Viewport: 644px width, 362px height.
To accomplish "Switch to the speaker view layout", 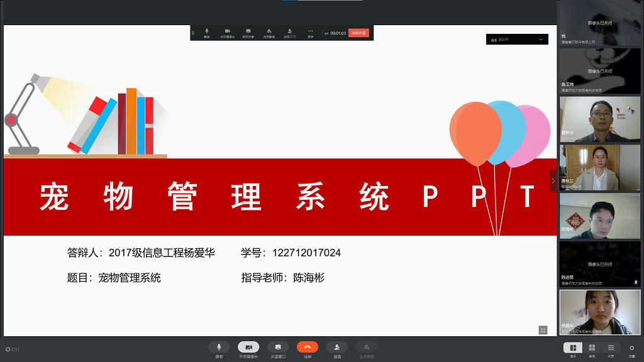I will click(573, 348).
